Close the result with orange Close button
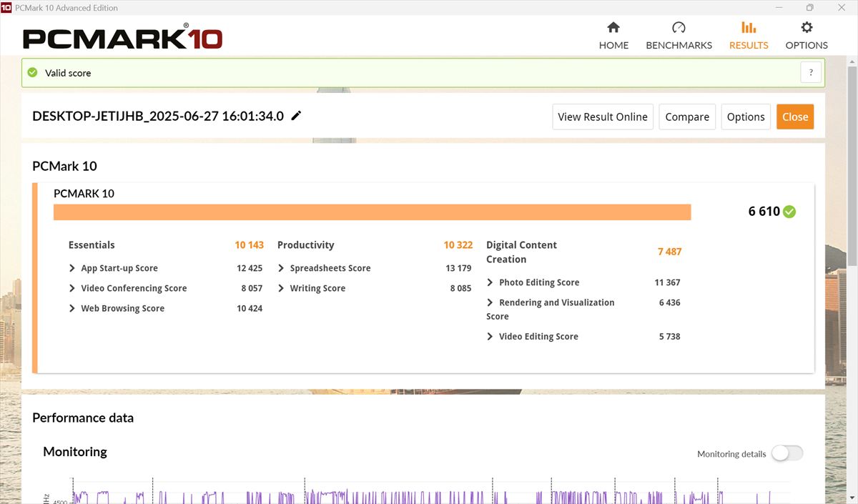858x504 pixels. coord(795,117)
